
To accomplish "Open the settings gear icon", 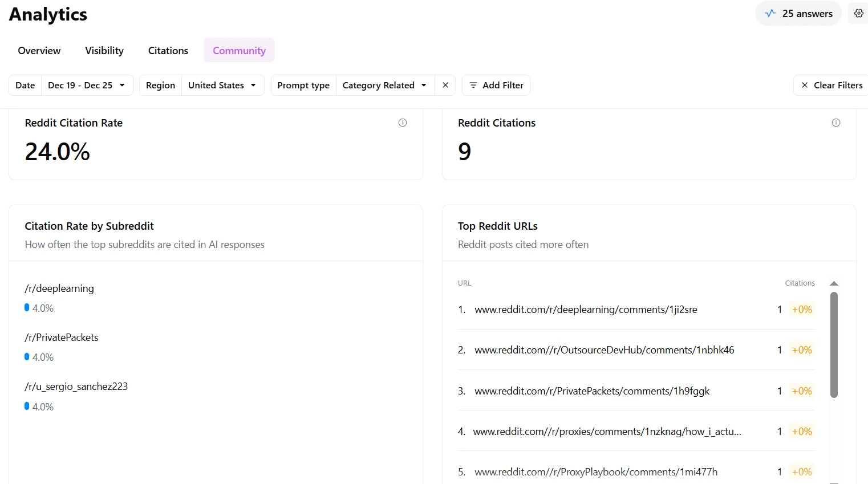I will [x=858, y=13].
